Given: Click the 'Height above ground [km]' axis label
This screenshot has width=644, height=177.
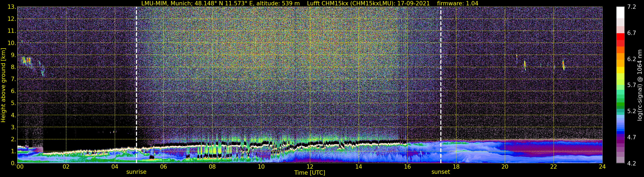Looking at the screenshot, I should (3, 85).
